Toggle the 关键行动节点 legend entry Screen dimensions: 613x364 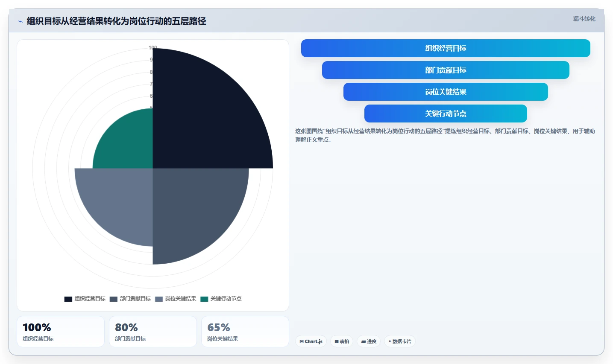tap(221, 299)
